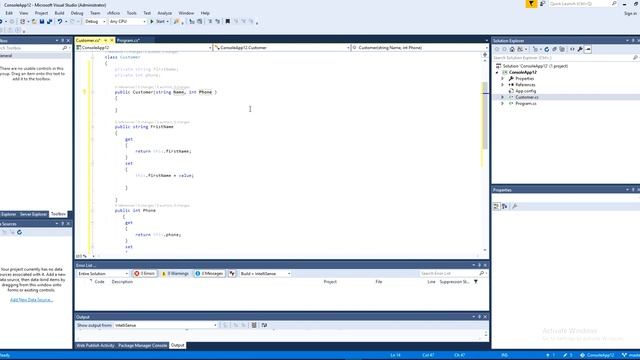This screenshot has width=640, height=360.
Task: Click the bookmark icon in the toolbar
Action: [x=228, y=21]
